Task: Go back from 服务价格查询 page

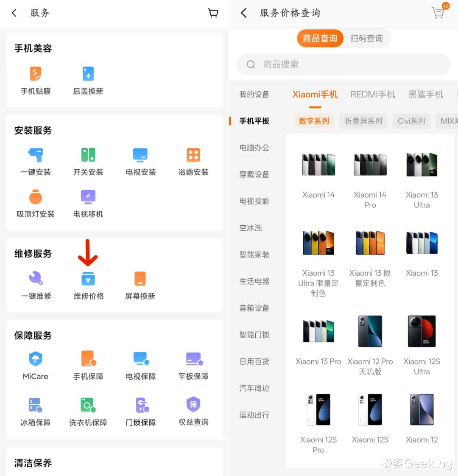Action: click(244, 13)
